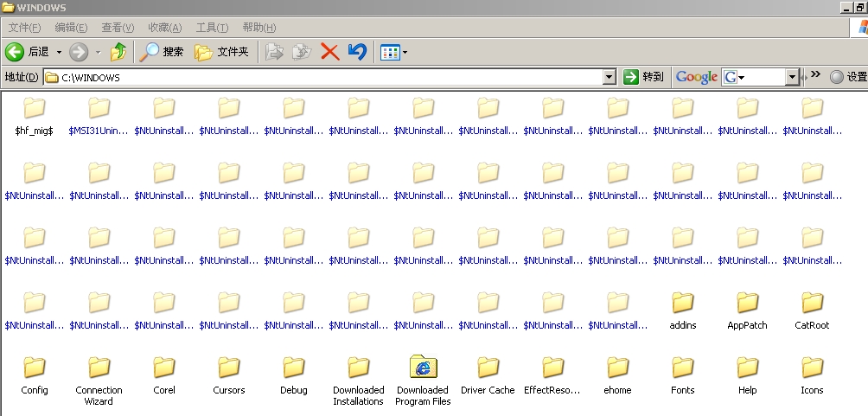Open the Forward history dropdown arrow
Screen dimensions: 868x416
pyautogui.click(x=98, y=53)
